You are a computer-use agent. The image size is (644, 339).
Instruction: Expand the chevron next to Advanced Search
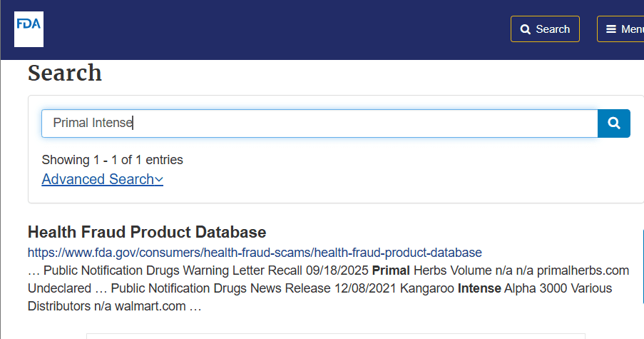point(159,180)
